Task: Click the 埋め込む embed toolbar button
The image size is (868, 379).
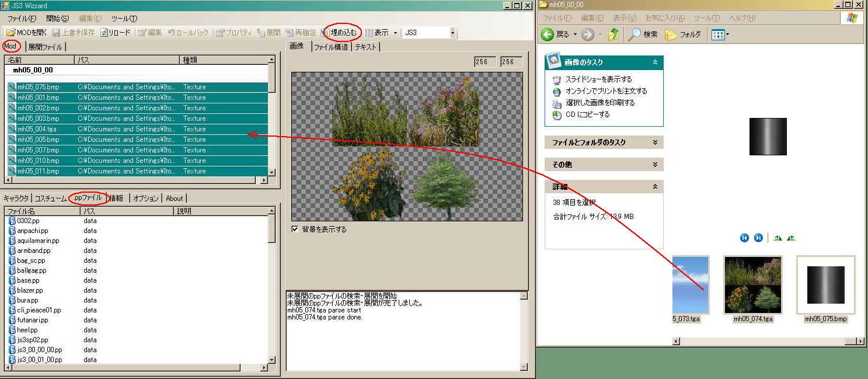Action: pos(343,33)
